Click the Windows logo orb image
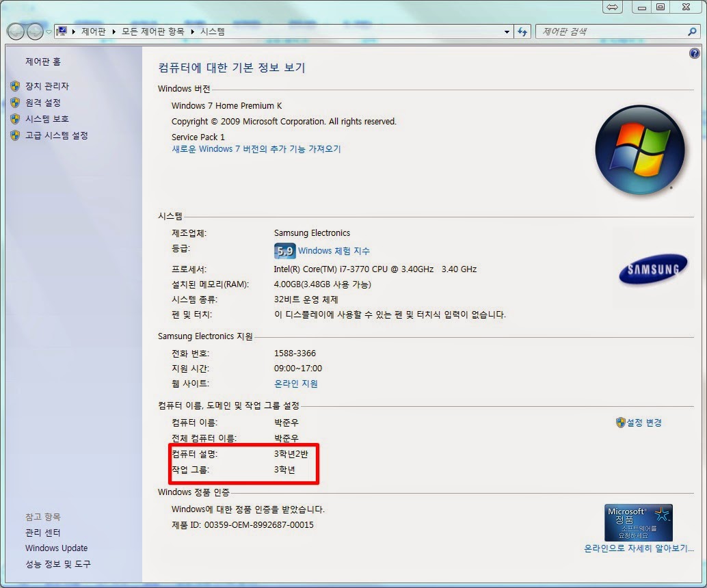Image resolution: width=707 pixels, height=588 pixels. [x=640, y=150]
